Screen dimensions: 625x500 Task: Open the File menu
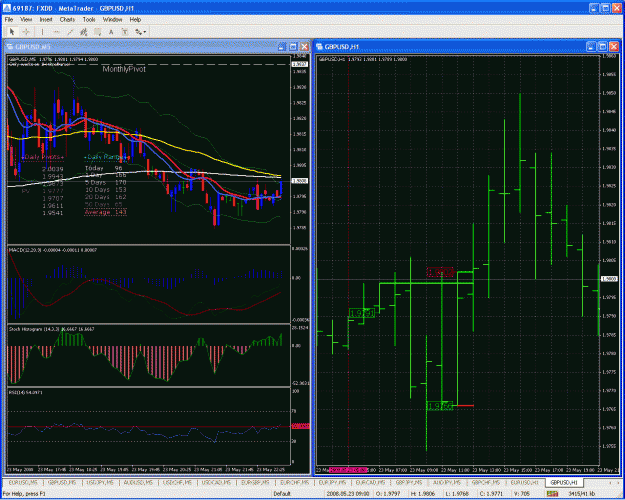[9, 20]
